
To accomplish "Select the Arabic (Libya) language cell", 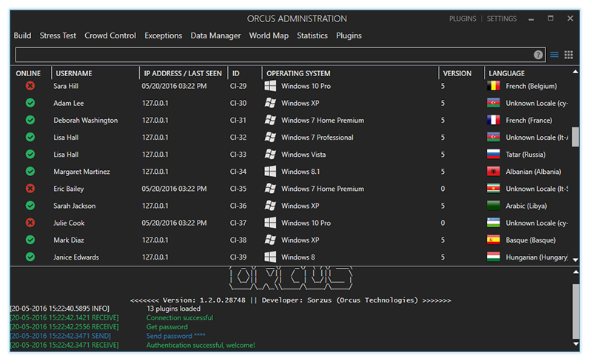I will [x=526, y=206].
